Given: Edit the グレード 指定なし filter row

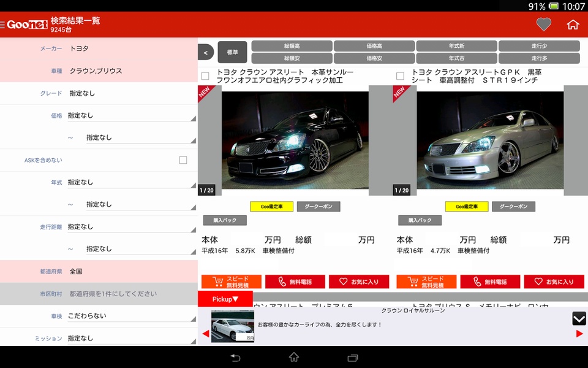Looking at the screenshot, I should (99, 93).
